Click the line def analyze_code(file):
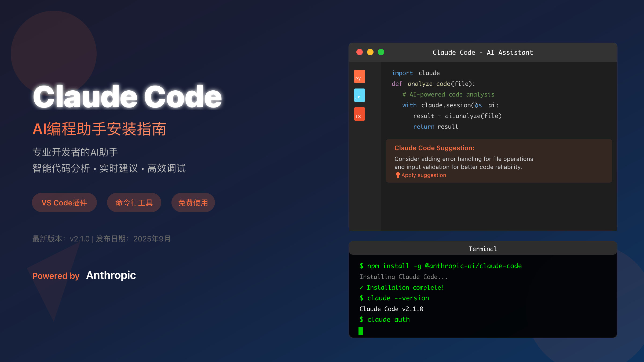 point(433,84)
